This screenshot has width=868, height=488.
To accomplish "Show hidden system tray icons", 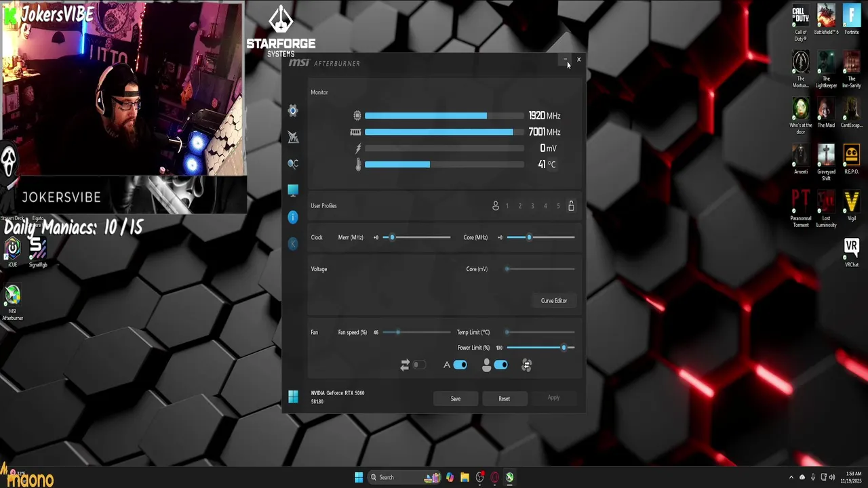I will click(x=791, y=477).
